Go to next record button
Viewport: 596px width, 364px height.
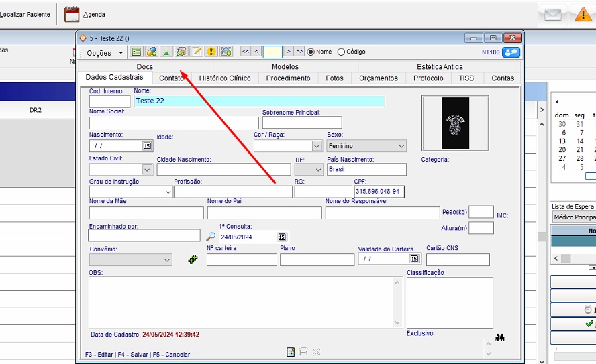click(x=288, y=52)
